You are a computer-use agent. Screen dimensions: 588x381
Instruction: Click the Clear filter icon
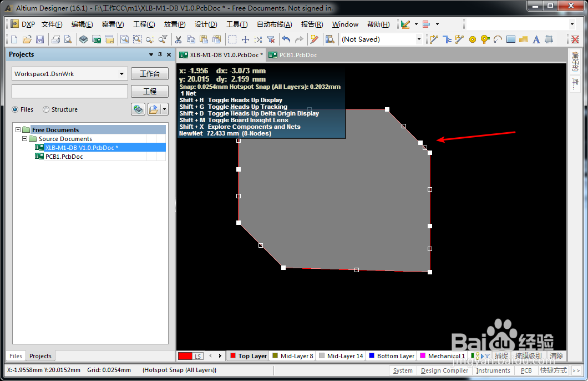point(271,39)
